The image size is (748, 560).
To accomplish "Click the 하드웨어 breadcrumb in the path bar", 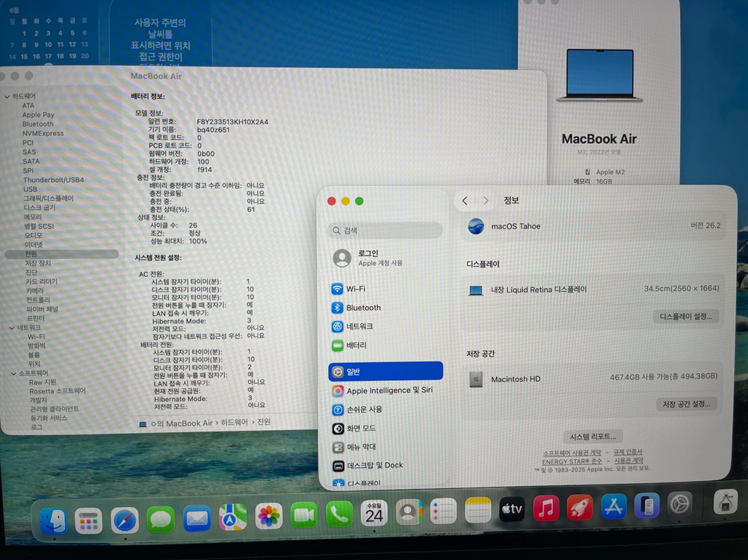I will 234,423.
